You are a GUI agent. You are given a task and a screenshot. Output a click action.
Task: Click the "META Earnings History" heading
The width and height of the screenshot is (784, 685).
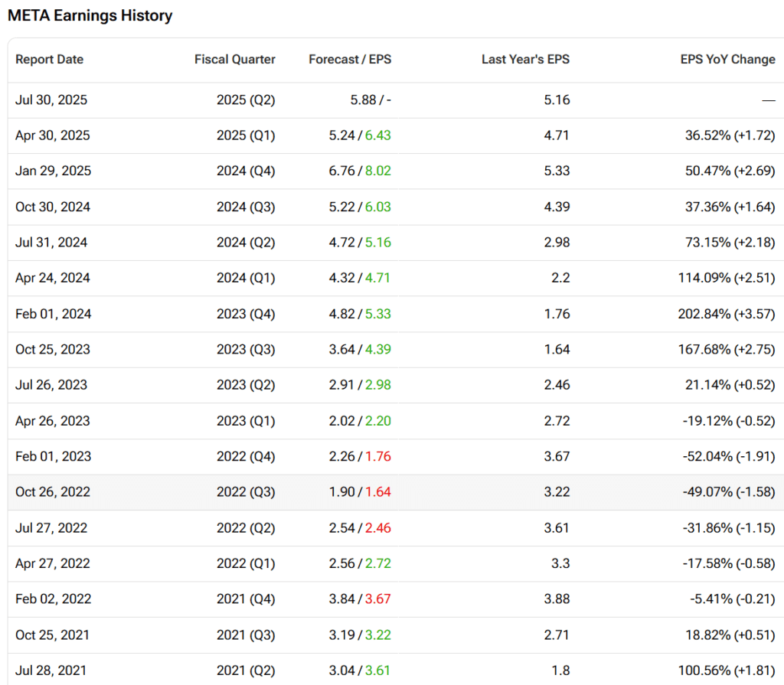tap(90, 15)
